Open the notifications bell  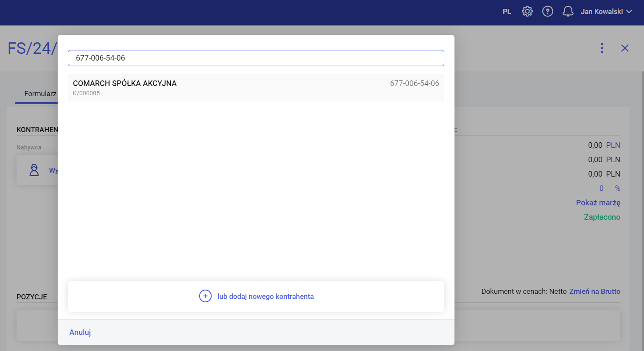point(568,11)
